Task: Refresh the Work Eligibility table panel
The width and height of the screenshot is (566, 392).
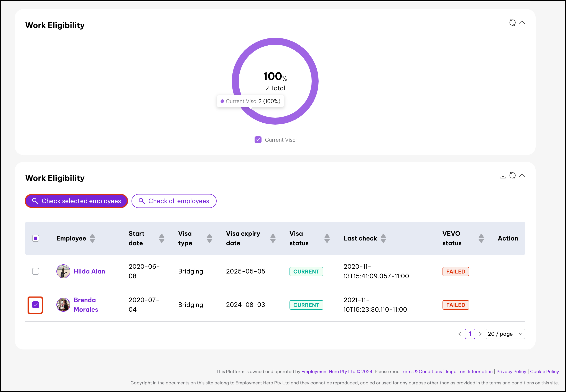Action: click(x=512, y=176)
